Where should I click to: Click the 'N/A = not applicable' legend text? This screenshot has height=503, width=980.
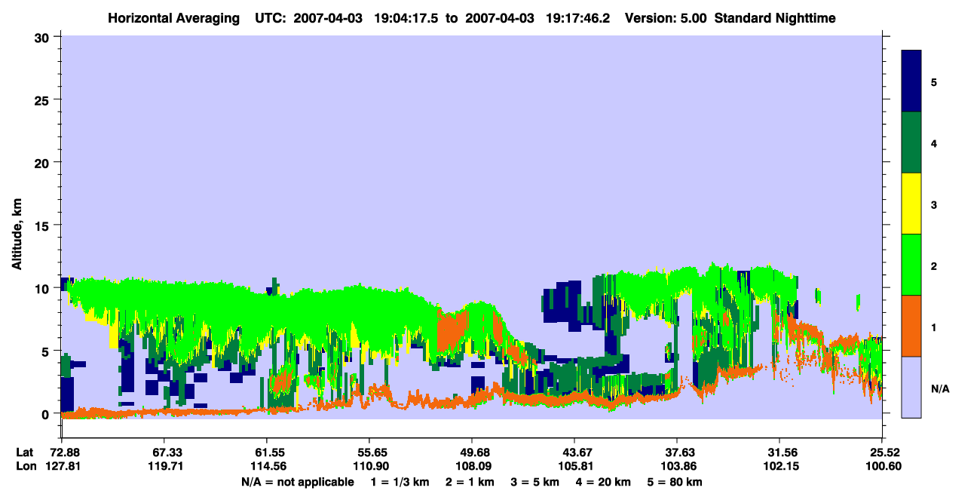(x=298, y=482)
